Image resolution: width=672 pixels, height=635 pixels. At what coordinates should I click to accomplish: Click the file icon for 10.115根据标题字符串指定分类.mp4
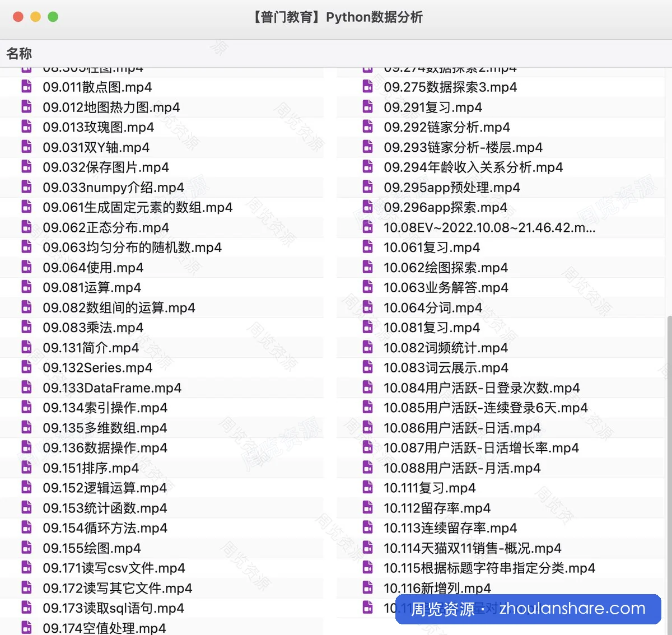368,568
